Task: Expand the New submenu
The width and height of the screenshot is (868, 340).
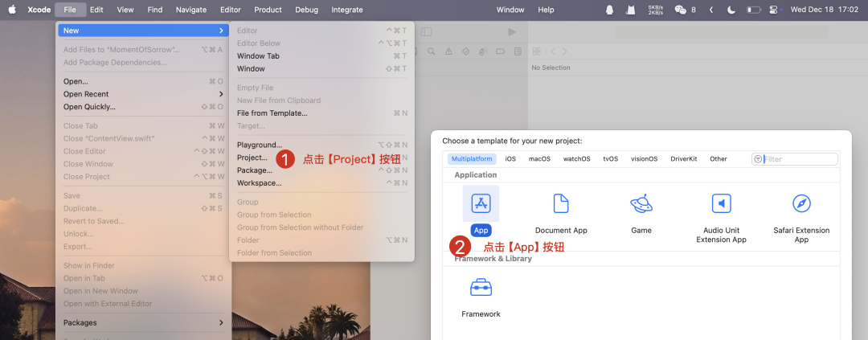Action: [x=143, y=31]
